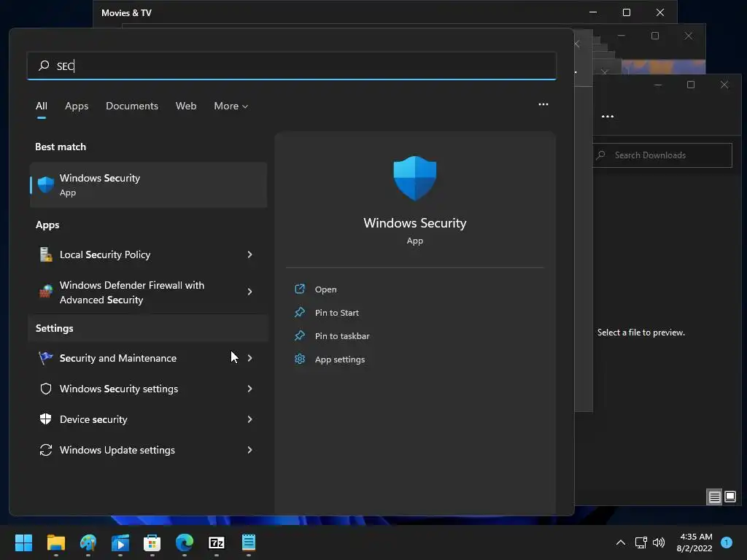Switch to the Web search filter
Viewport: 747px width, 560px height.
pyautogui.click(x=186, y=106)
